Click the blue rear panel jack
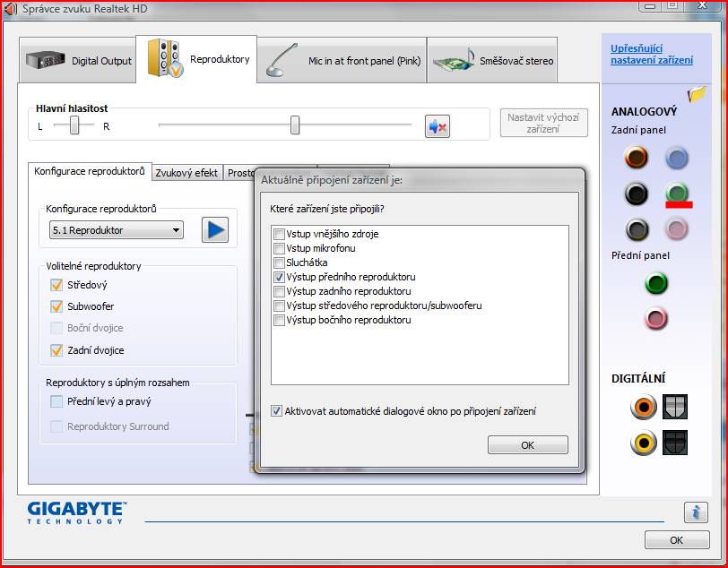728x568 pixels. [x=677, y=158]
